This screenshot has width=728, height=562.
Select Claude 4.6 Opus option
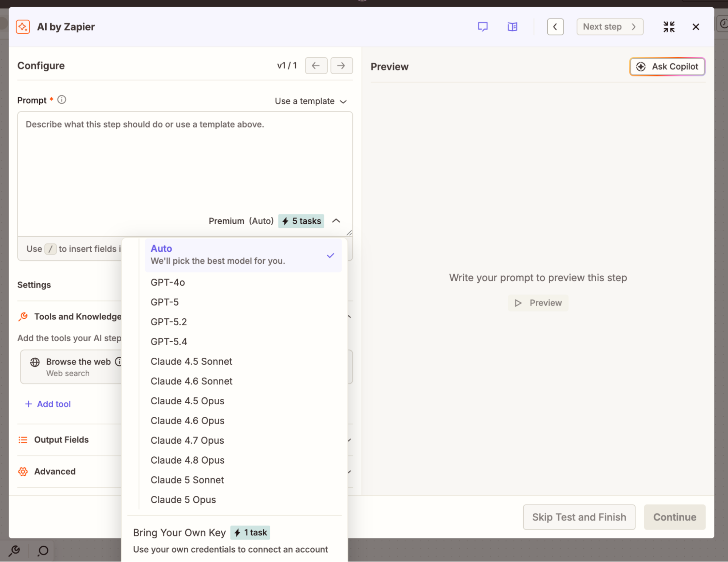[x=243, y=421]
